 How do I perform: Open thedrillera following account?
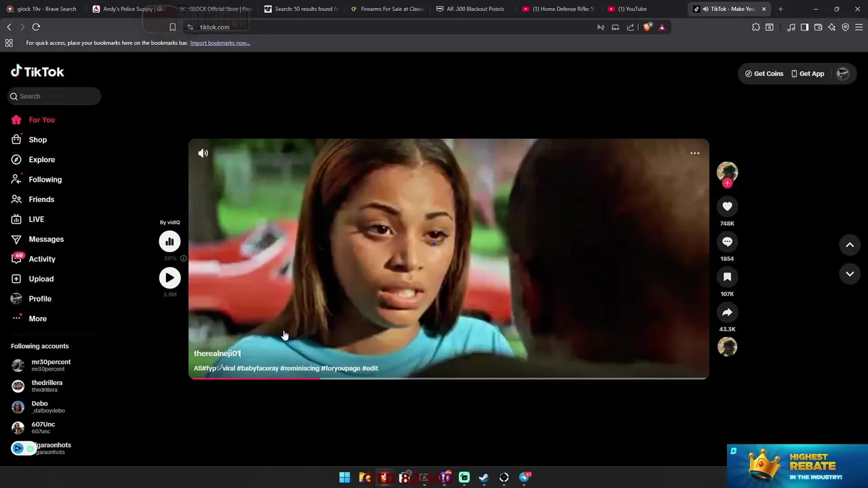[x=37, y=386]
